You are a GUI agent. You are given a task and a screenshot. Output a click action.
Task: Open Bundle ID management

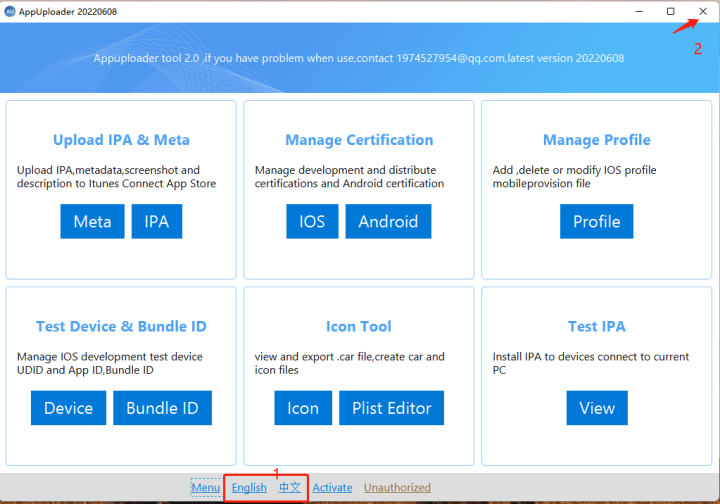click(163, 408)
